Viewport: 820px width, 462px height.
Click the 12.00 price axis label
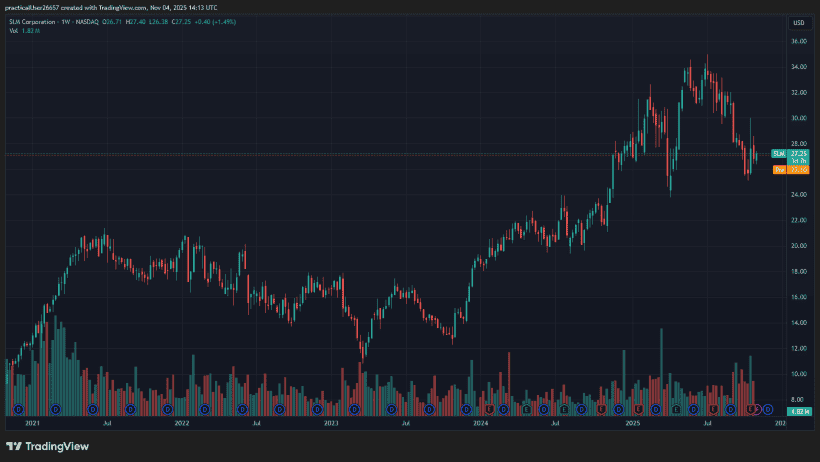tap(798, 348)
